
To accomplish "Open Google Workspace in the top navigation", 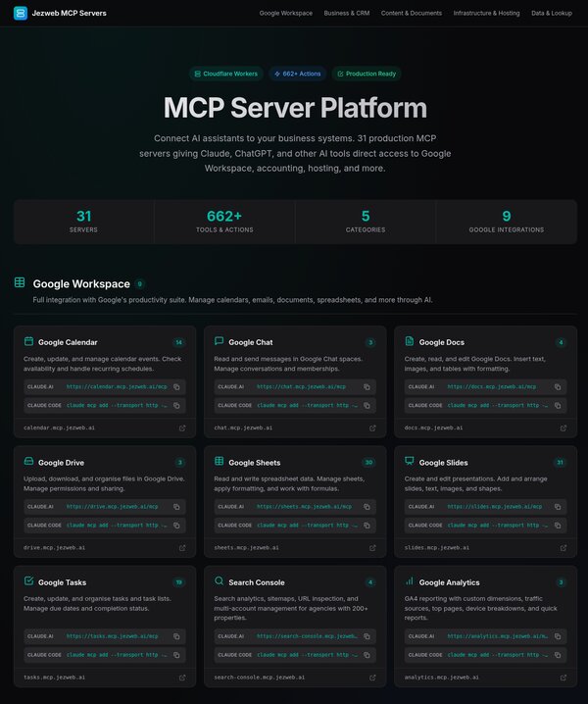I will point(286,14).
